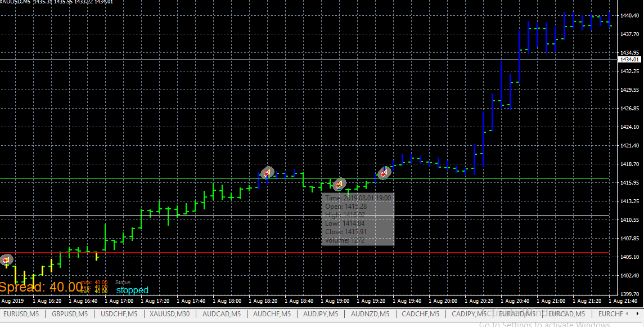Click the 1405.10 price scale label
This screenshot has width=644, height=327.
coord(630,257)
